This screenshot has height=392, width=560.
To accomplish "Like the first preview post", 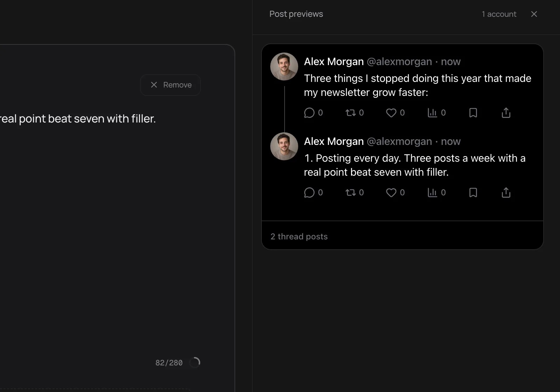I will [391, 113].
